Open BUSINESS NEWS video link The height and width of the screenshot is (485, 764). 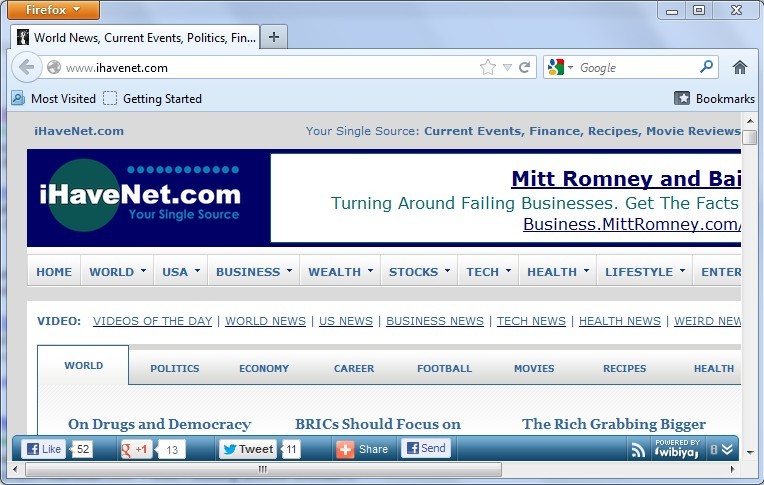coord(435,321)
